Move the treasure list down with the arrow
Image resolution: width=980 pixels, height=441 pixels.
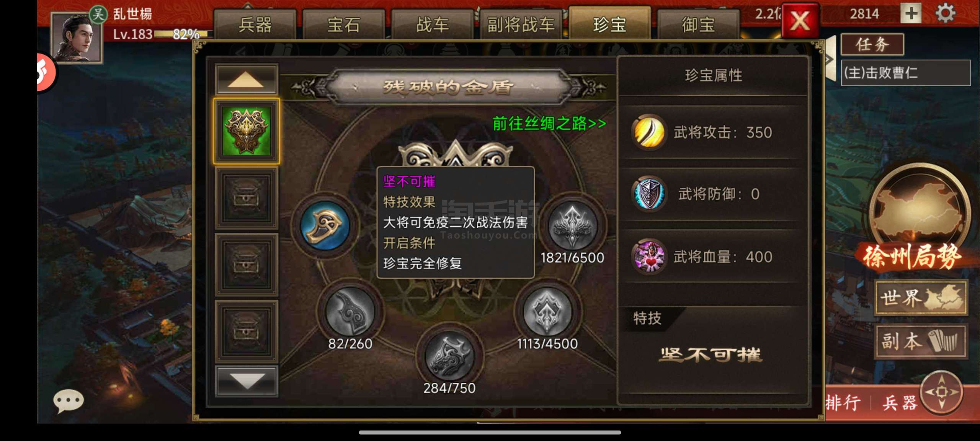click(246, 381)
